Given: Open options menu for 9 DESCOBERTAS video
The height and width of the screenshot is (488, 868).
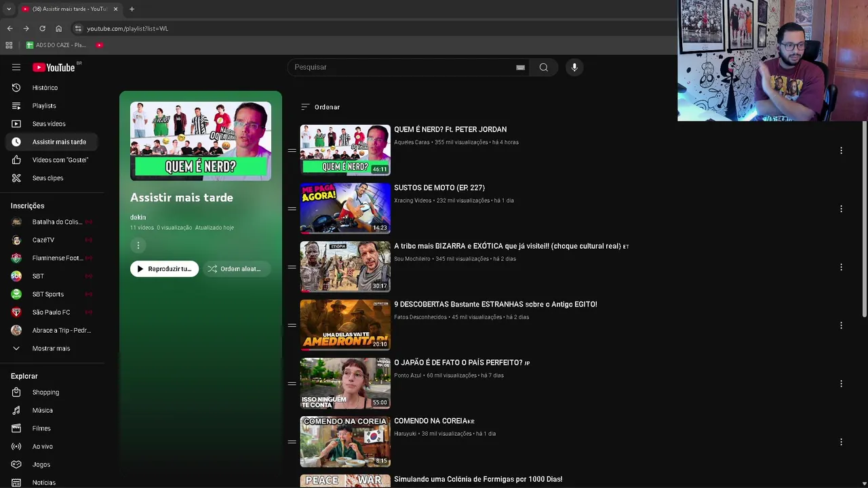Looking at the screenshot, I should tap(841, 325).
